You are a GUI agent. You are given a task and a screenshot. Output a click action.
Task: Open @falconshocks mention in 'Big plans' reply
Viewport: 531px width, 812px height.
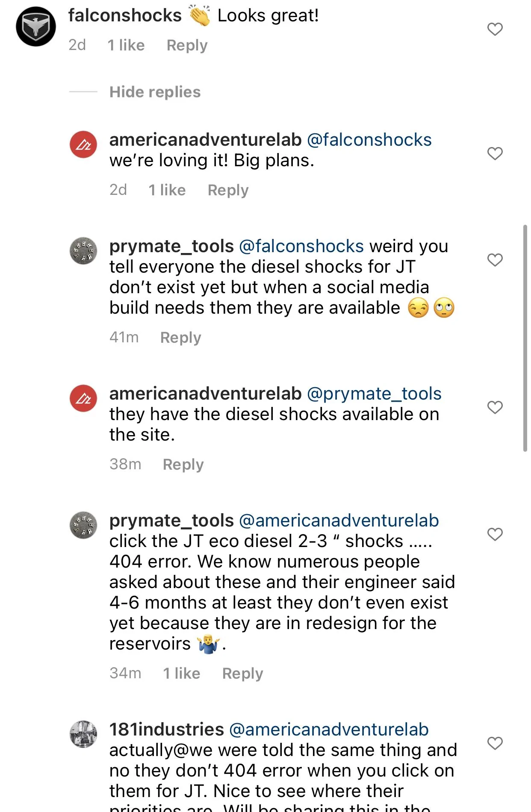coord(369,140)
